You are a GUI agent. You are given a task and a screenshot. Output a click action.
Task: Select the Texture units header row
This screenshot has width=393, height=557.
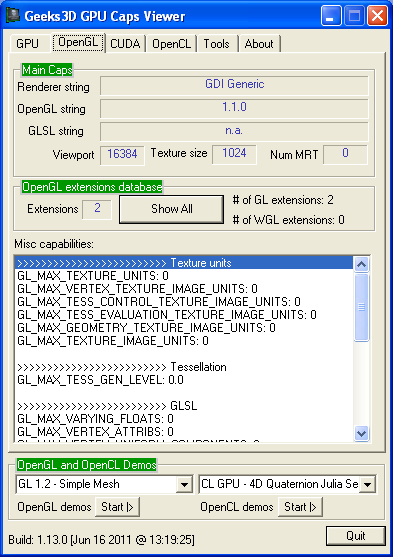coord(184,263)
